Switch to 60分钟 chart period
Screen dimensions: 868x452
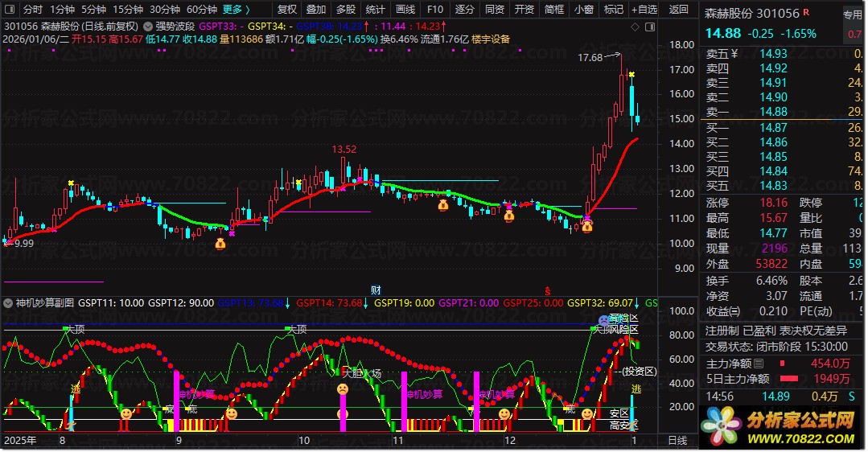(x=201, y=10)
